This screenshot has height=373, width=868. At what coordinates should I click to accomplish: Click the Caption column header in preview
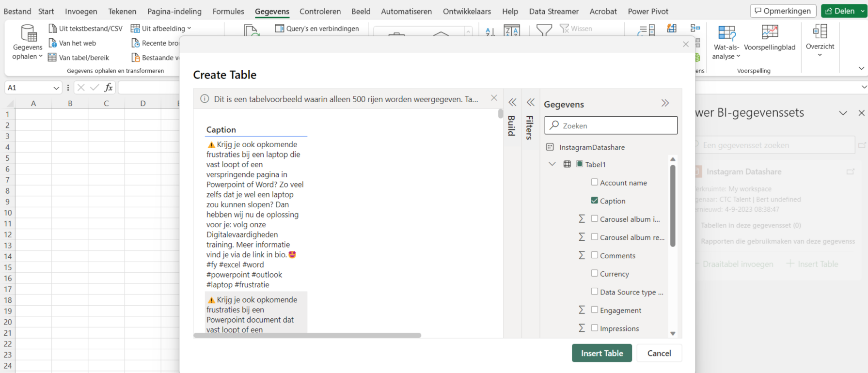coord(221,129)
